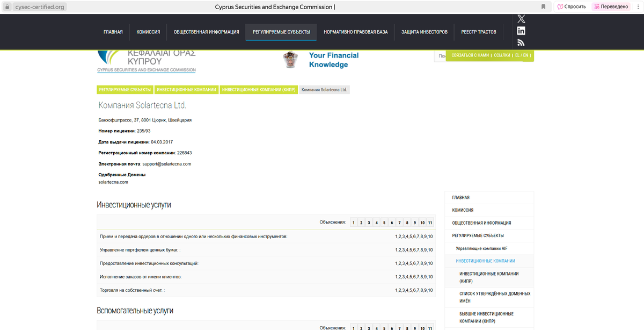This screenshot has height=330, width=644.
Task: Click the cysec-certified.org address text
Action: (40, 7)
